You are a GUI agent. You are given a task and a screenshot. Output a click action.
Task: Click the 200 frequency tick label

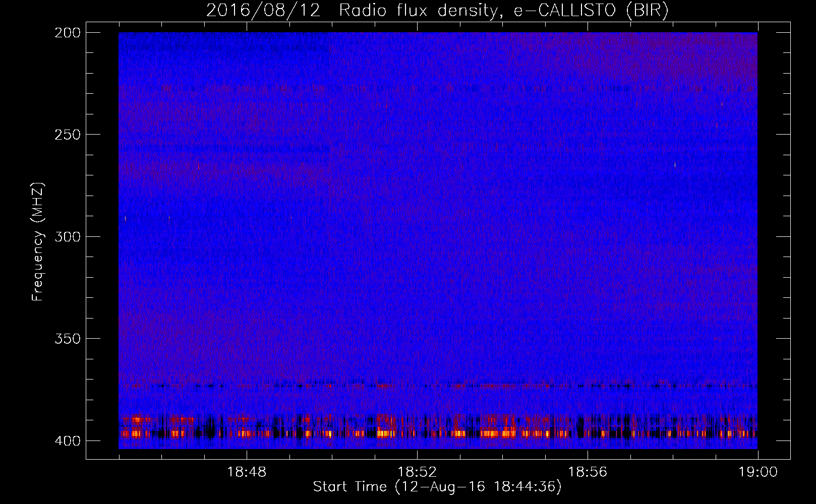68,33
